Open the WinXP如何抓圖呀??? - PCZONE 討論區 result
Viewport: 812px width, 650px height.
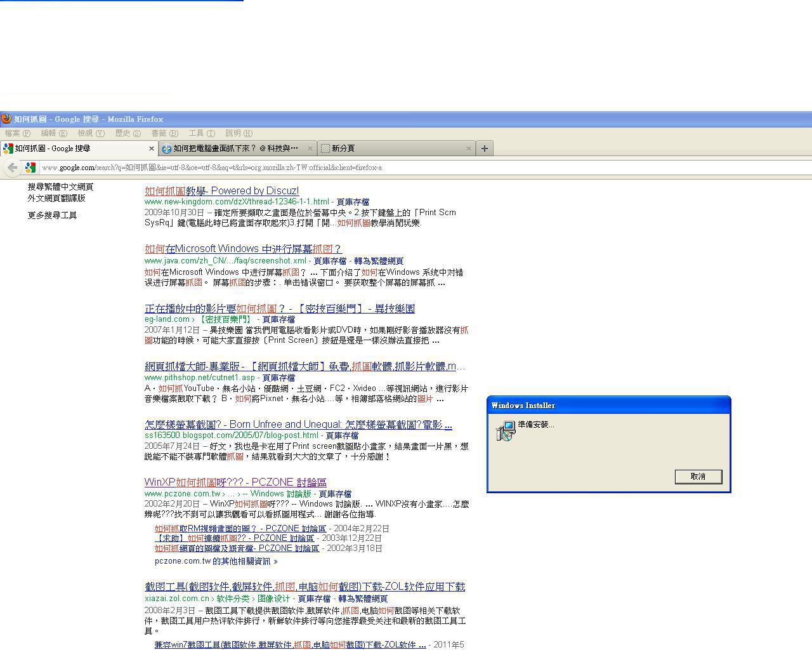235,482
